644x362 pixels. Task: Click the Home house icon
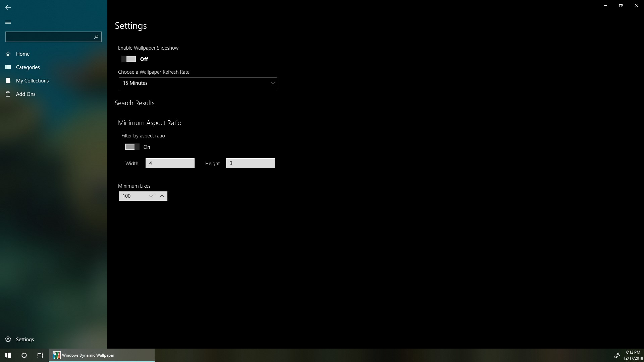(8, 54)
